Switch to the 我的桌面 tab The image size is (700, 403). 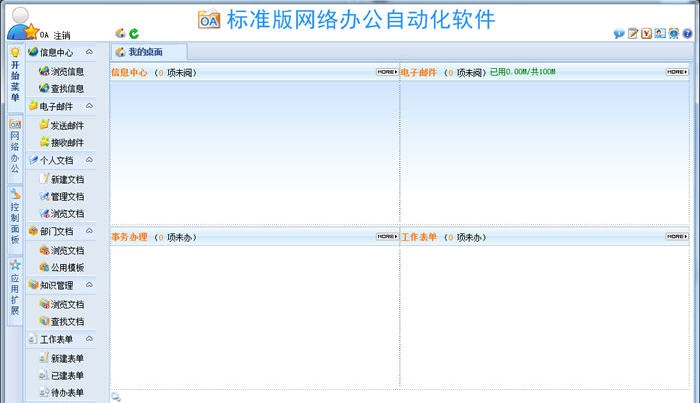pyautogui.click(x=149, y=52)
